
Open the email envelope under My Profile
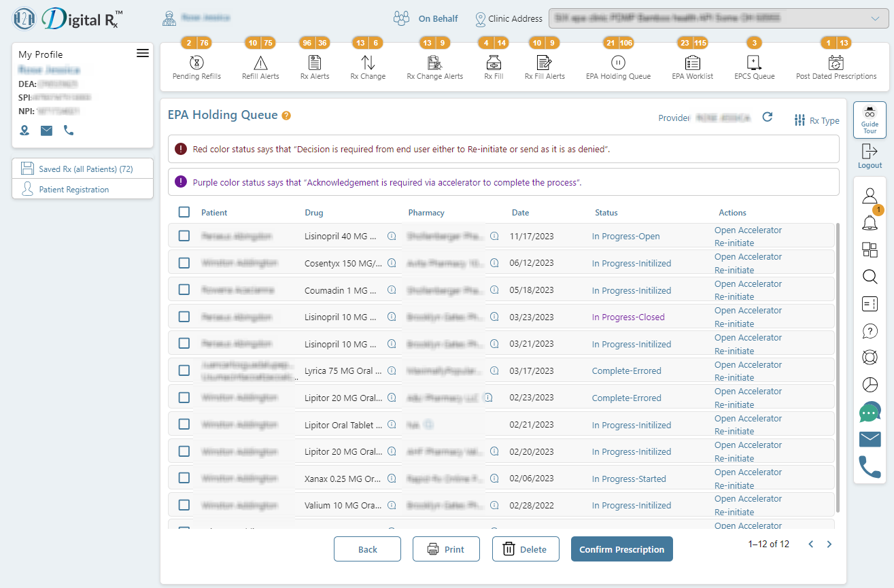point(46,130)
